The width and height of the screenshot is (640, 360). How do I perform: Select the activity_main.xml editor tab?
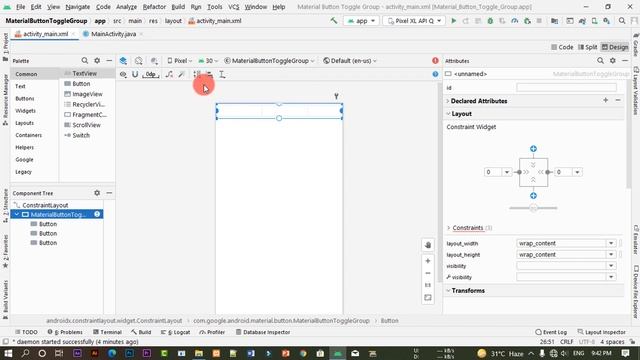tap(45, 34)
